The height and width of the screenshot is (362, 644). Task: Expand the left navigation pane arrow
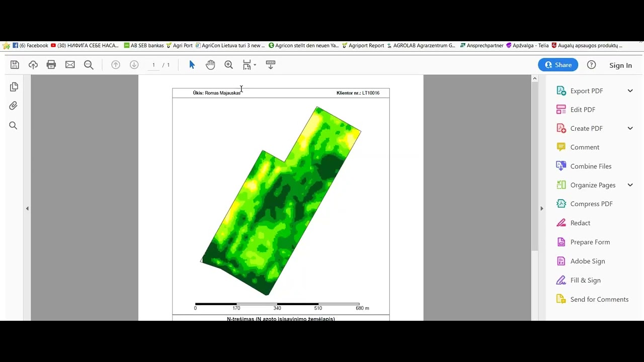pos(27,209)
